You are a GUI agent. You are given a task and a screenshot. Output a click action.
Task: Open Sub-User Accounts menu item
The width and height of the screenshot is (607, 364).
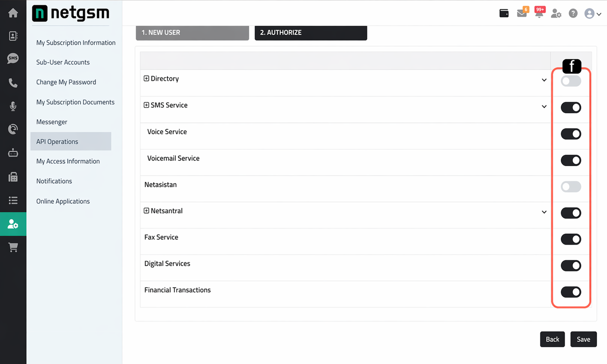point(63,62)
